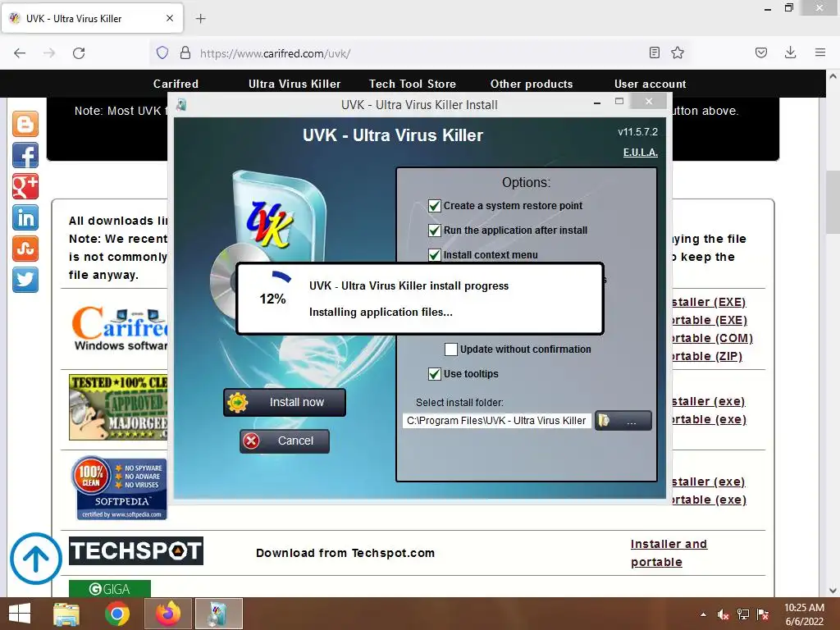
Task: Open the User account menu item
Action: pos(651,84)
